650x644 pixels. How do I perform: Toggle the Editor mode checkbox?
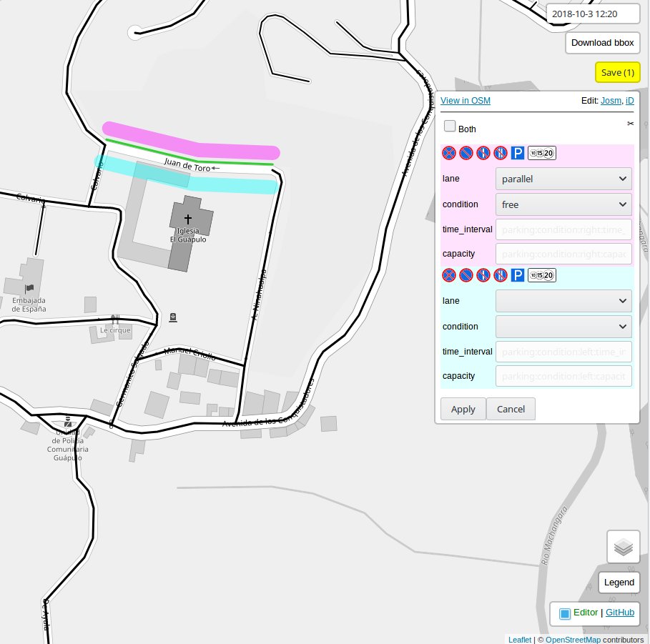coord(565,613)
